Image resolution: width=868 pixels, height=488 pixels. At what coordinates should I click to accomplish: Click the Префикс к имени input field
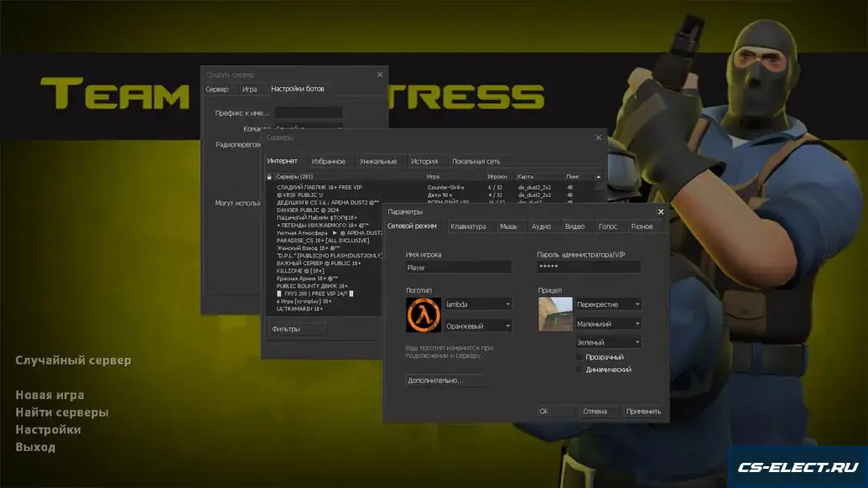click(309, 113)
